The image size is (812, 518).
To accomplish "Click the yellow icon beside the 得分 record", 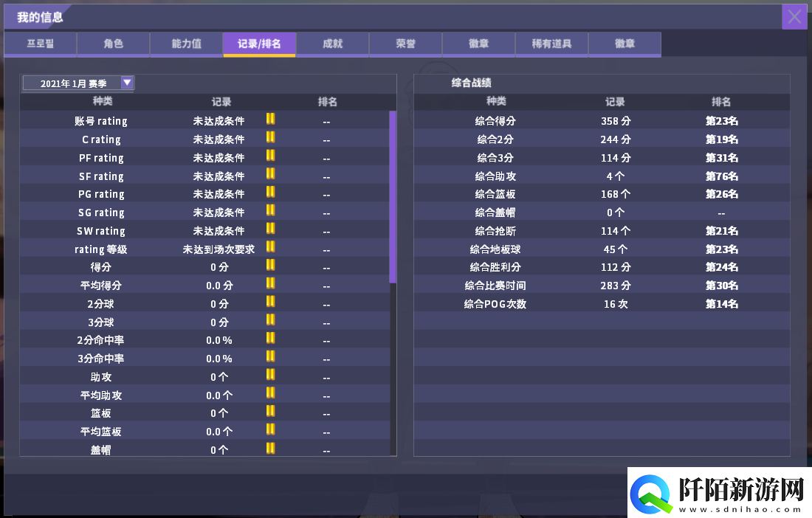I will click(x=270, y=267).
